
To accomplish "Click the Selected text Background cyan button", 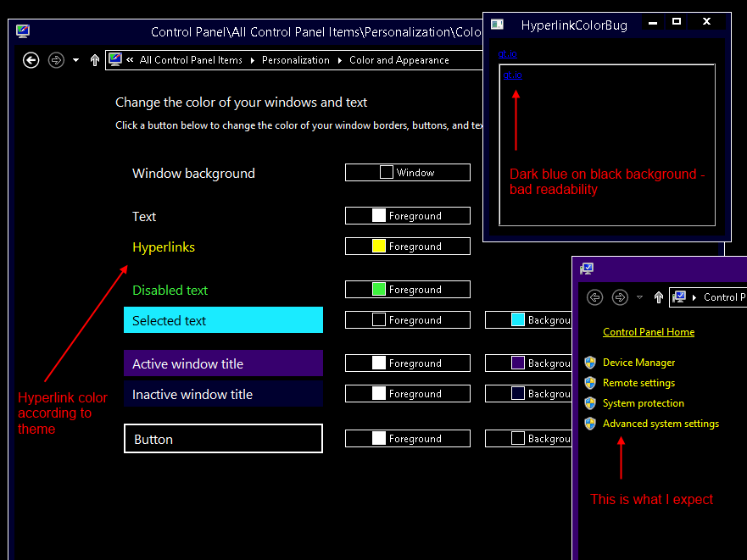I will pyautogui.click(x=528, y=320).
